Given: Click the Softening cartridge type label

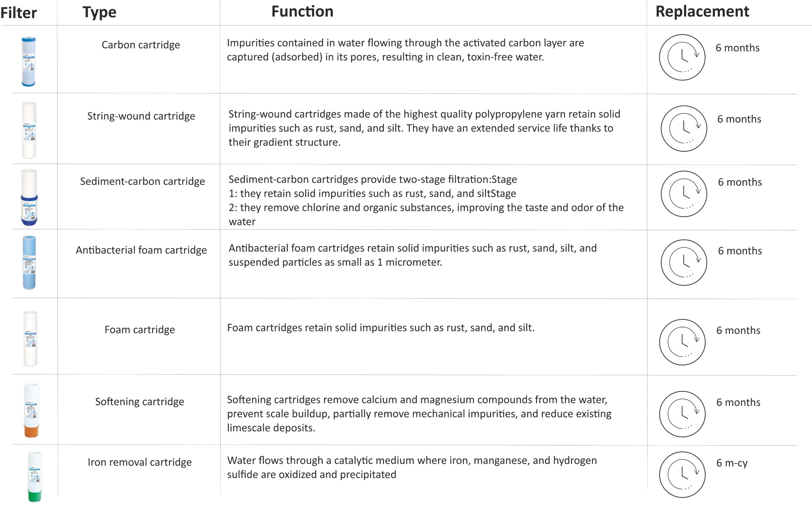Looking at the screenshot, I should [139, 401].
